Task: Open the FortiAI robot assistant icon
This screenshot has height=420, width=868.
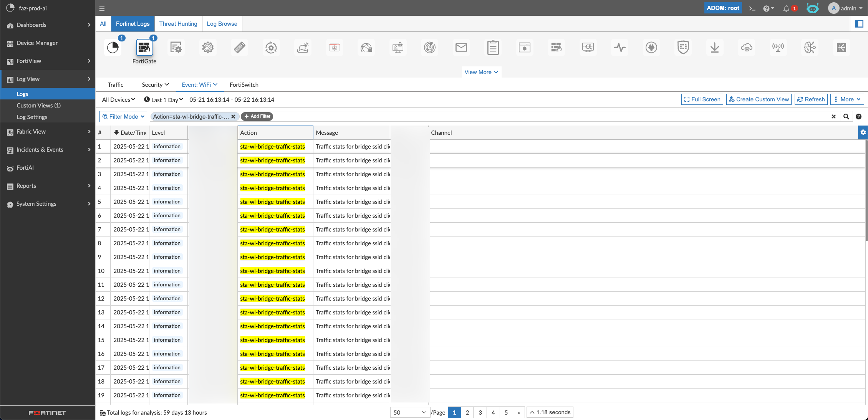Action: point(812,8)
